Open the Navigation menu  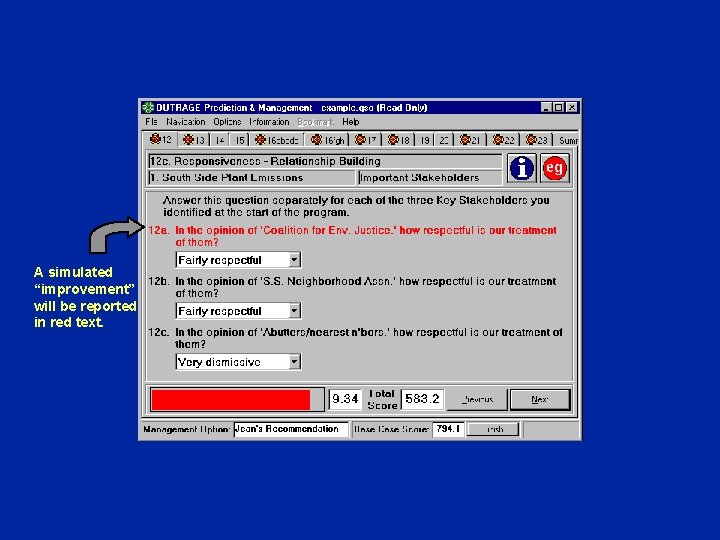186,122
